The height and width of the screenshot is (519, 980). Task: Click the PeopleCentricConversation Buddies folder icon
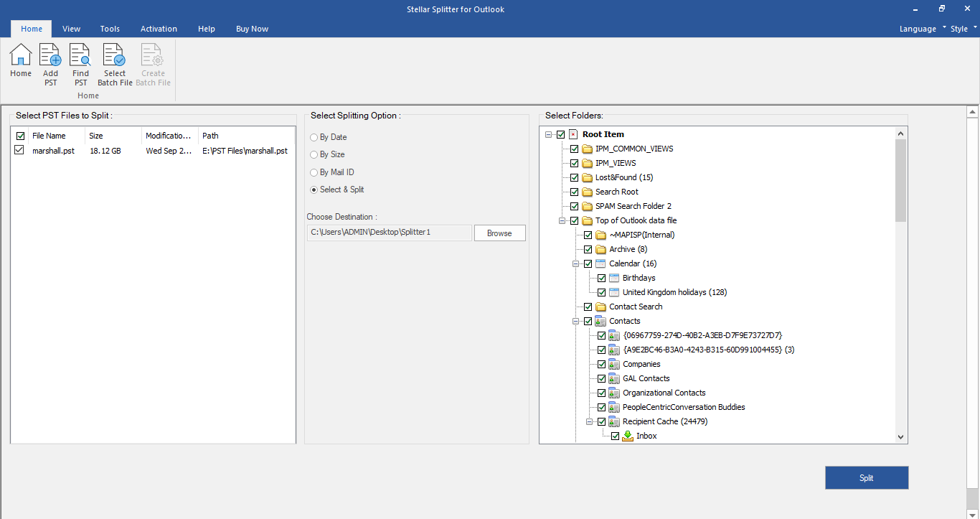tap(615, 407)
